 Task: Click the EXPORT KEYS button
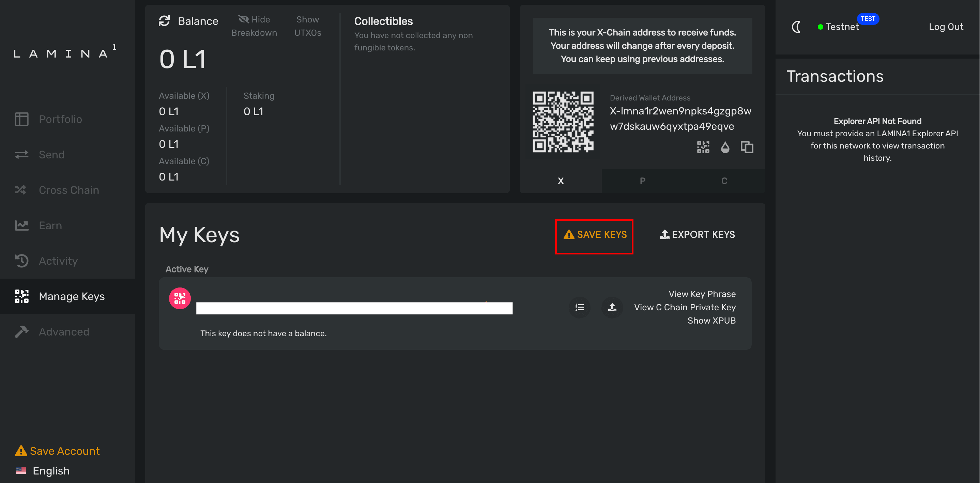[697, 234]
